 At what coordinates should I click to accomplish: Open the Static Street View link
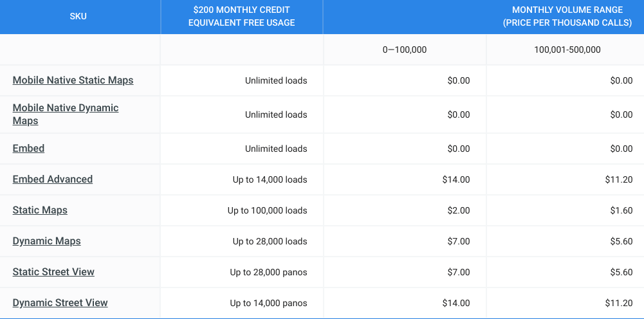click(53, 272)
